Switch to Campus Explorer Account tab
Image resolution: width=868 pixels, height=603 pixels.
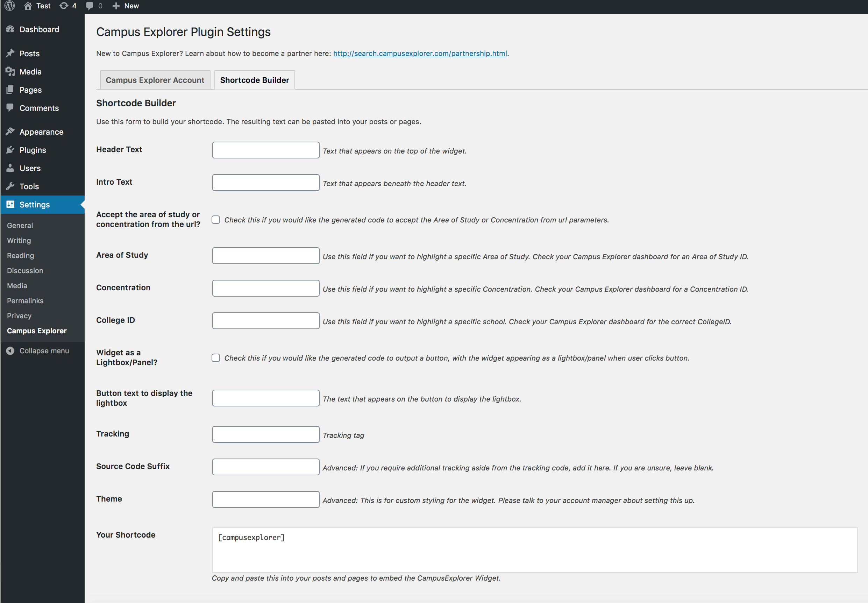(155, 80)
